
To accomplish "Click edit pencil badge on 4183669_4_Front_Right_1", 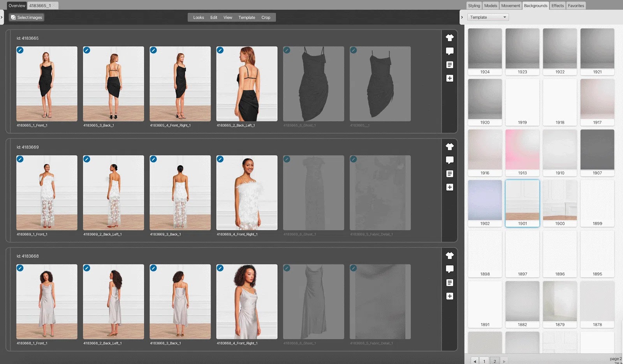I will (x=220, y=159).
